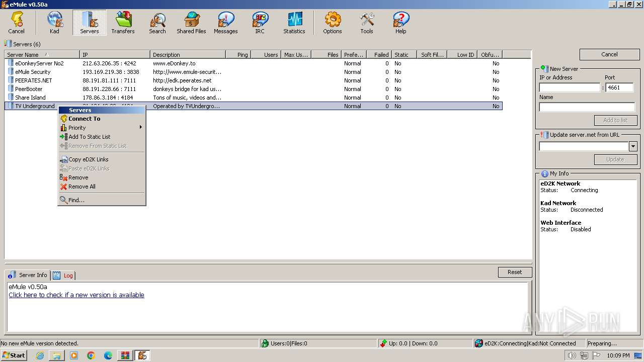The image size is (644, 362).
Task: Click the PeerBooter server icon
Action: (10, 89)
